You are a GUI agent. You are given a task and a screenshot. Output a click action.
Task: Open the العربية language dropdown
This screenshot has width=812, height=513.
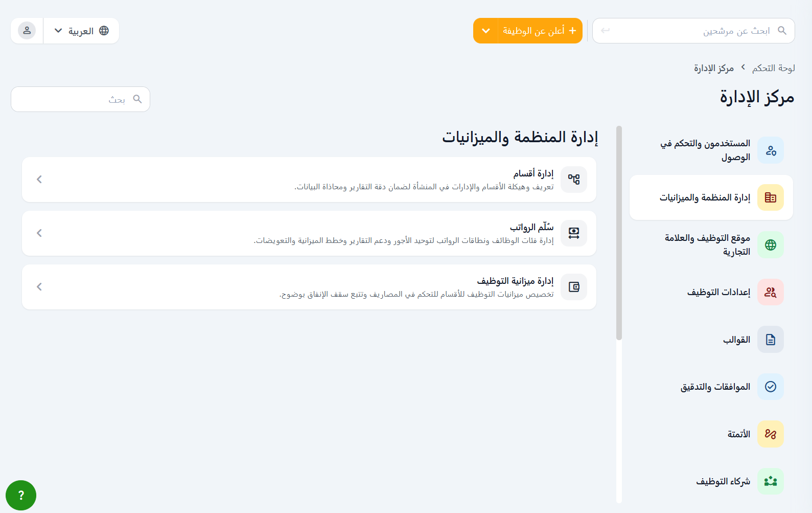tap(81, 31)
